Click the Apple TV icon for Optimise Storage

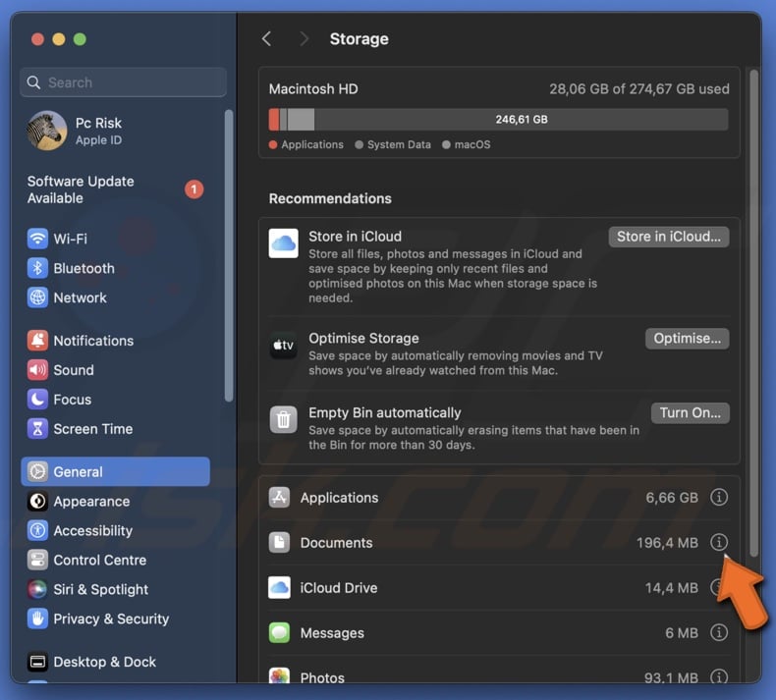click(283, 345)
